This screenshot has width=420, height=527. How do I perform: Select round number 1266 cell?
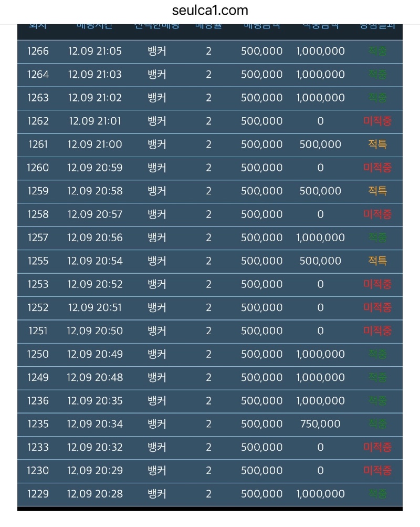[38, 51]
